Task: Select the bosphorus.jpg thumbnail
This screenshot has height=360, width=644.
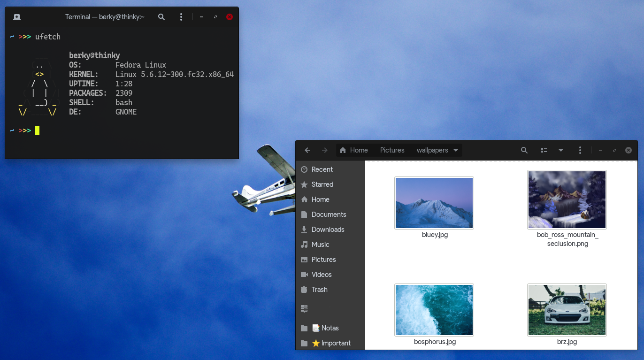Action: click(434, 310)
